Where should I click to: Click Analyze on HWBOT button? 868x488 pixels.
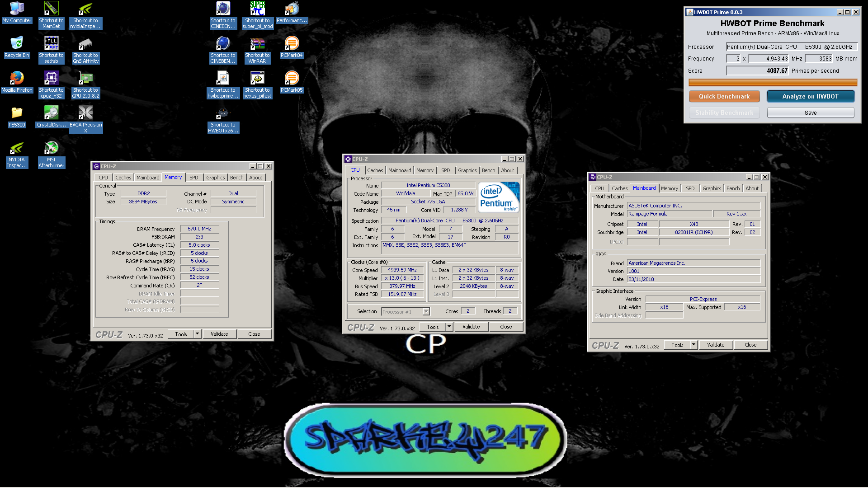(x=810, y=96)
